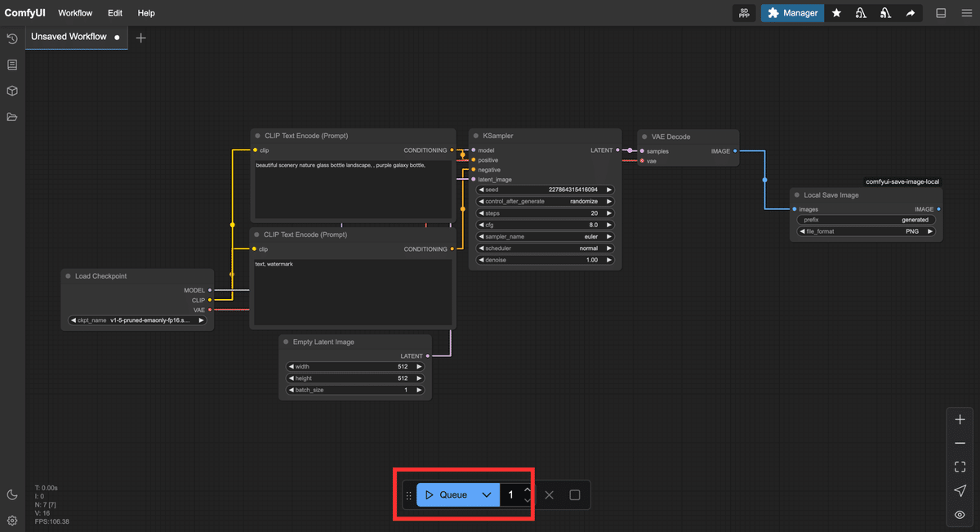980x532 pixels.
Task: Click the prefix field showing 'generated'
Action: click(x=866, y=220)
